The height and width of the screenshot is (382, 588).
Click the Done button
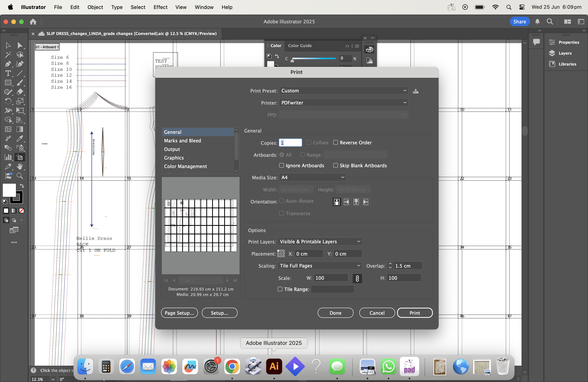335,313
